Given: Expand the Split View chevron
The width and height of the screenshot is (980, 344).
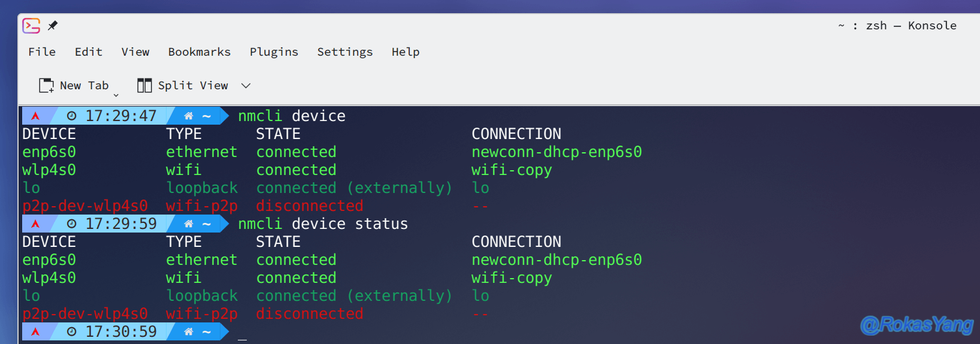Looking at the screenshot, I should 246,86.
